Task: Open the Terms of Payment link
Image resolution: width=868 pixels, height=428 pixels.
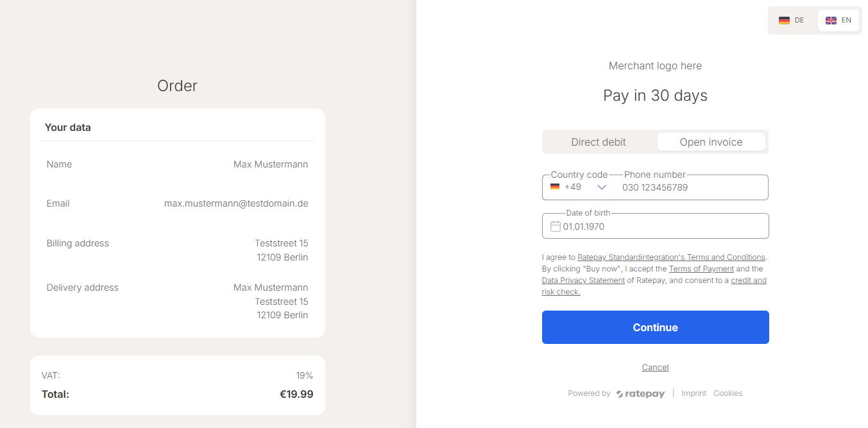Action: coord(701,269)
